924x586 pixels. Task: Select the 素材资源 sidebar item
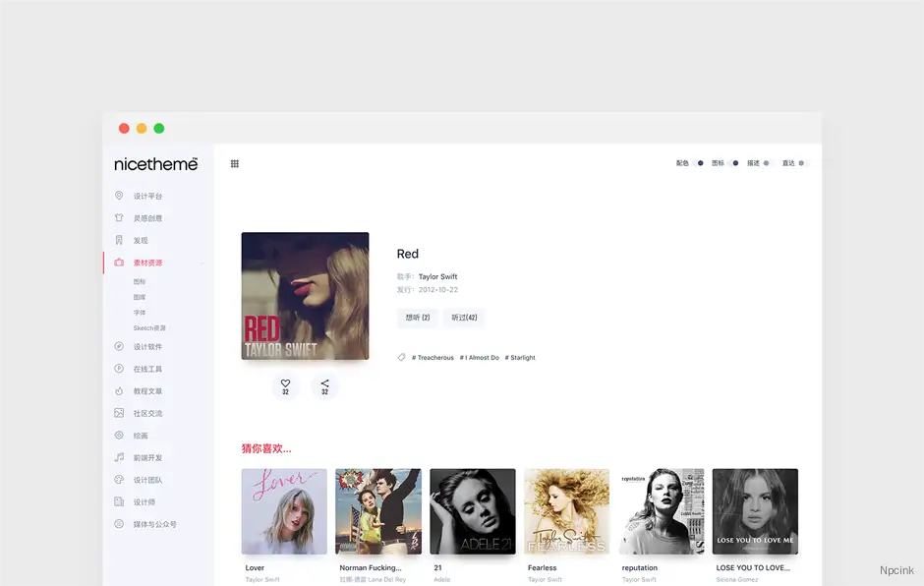point(147,263)
